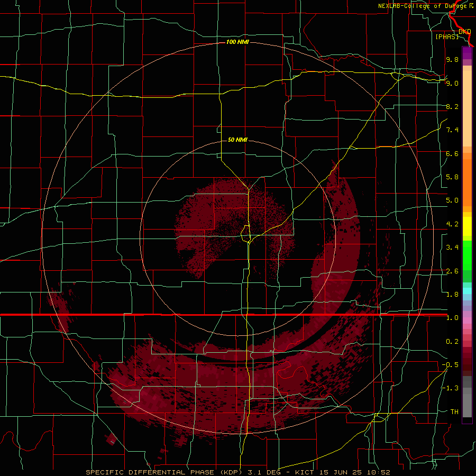Click the 0.2 value on the scale

[x=452, y=342]
